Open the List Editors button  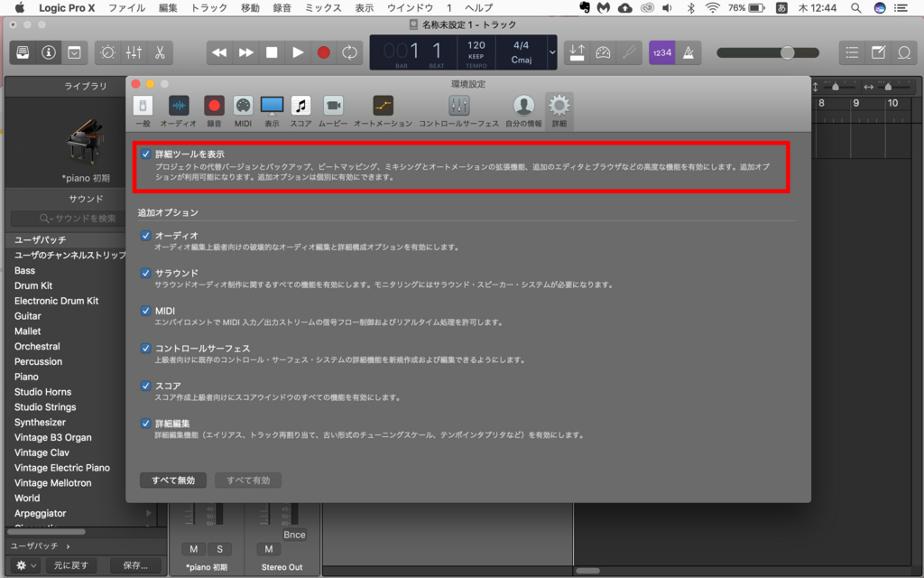point(852,52)
